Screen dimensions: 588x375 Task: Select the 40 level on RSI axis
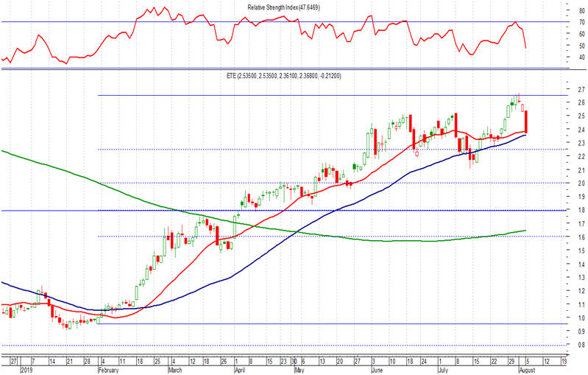tap(581, 57)
